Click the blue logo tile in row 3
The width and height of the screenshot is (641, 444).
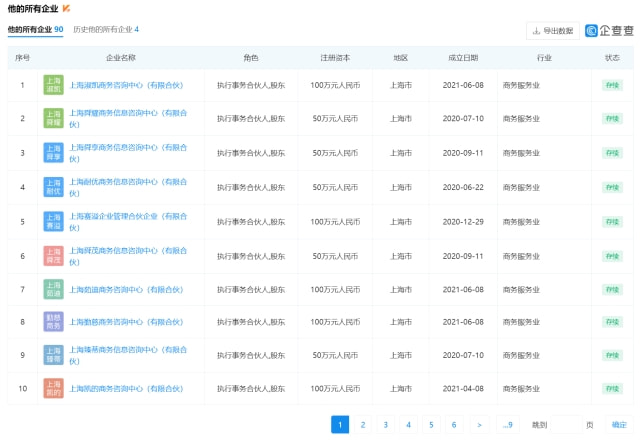click(x=54, y=153)
